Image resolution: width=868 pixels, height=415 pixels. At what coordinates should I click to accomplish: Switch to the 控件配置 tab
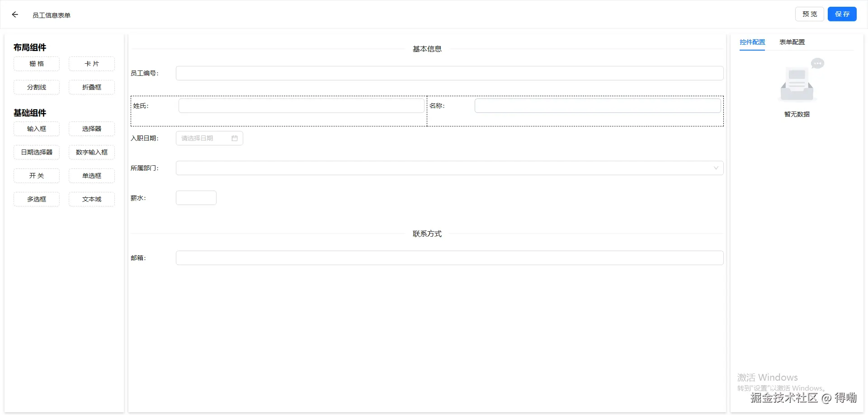[752, 42]
